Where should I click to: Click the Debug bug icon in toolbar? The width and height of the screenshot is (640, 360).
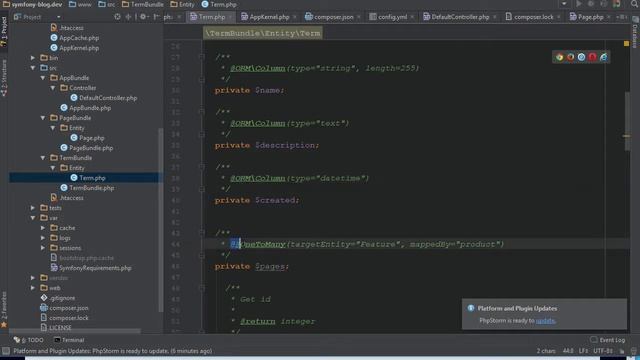click(x=591, y=4)
